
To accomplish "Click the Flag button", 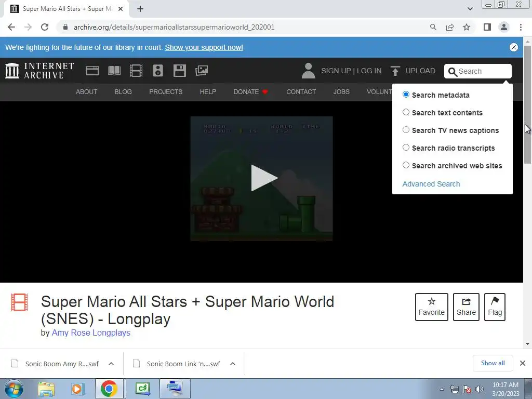I will [x=495, y=307].
